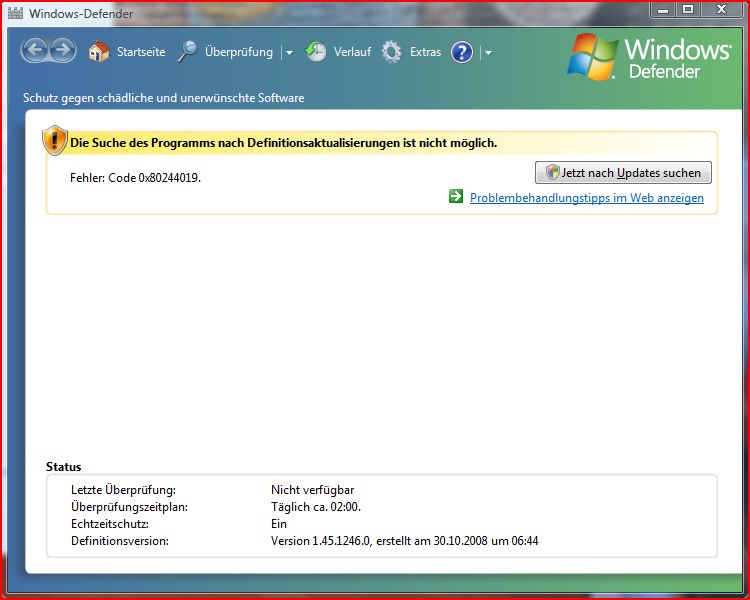Screen dimensions: 750x600
Task: Open the Verlauf history label
Action: click(353, 52)
